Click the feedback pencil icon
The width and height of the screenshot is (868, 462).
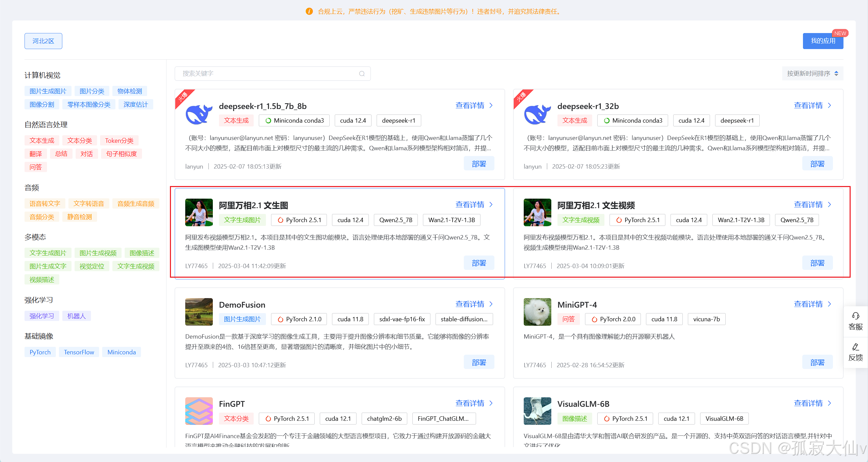tap(855, 347)
